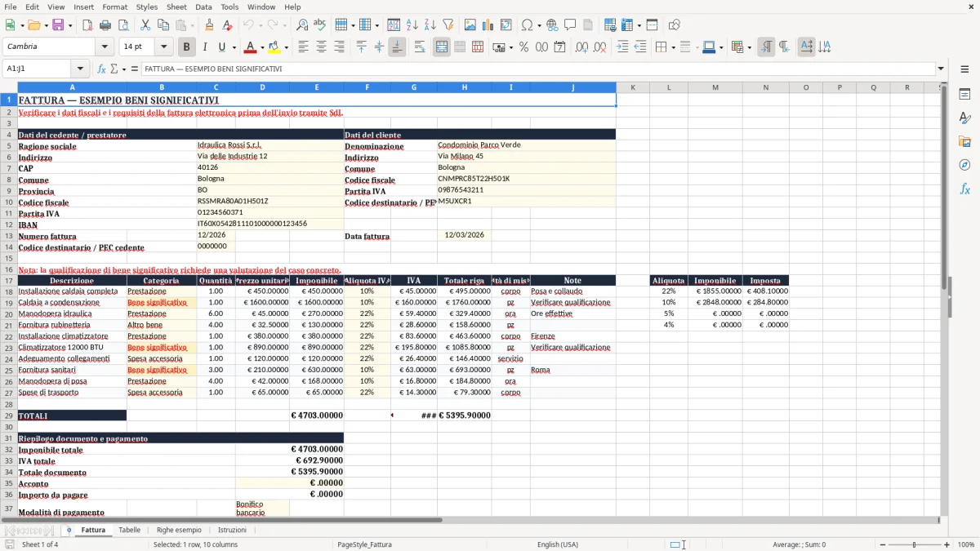Increase the cell indent
Screen dimensions: 980x551
622,47
